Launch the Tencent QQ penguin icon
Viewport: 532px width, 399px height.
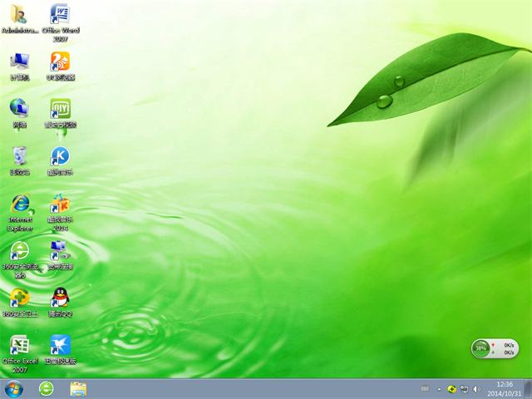pos(60,298)
